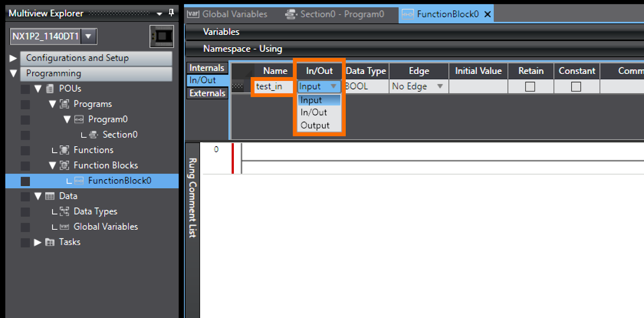Image resolution: width=644 pixels, height=318 pixels.
Task: Collapse the POUs tree node
Action: point(38,89)
